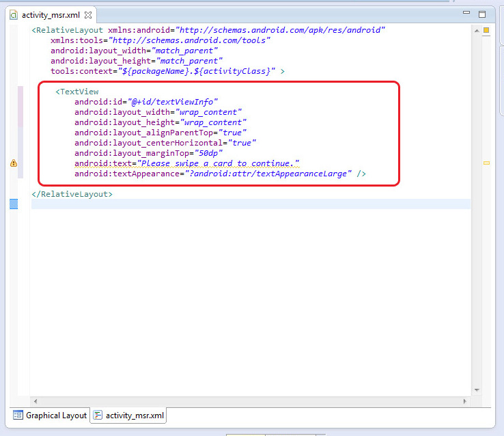The width and height of the screenshot is (504, 436).
Task: Click the yellow warning annotation in right ruler
Action: pos(486,163)
